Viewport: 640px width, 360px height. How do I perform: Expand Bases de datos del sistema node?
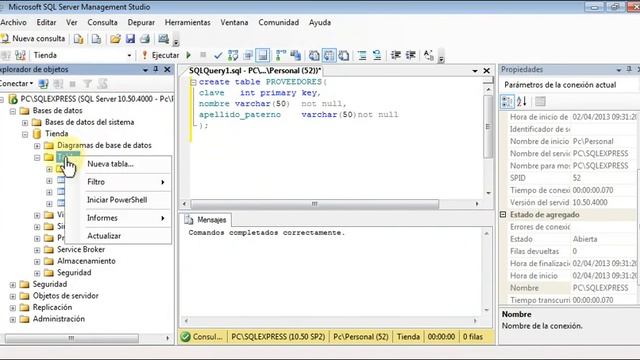[25, 122]
